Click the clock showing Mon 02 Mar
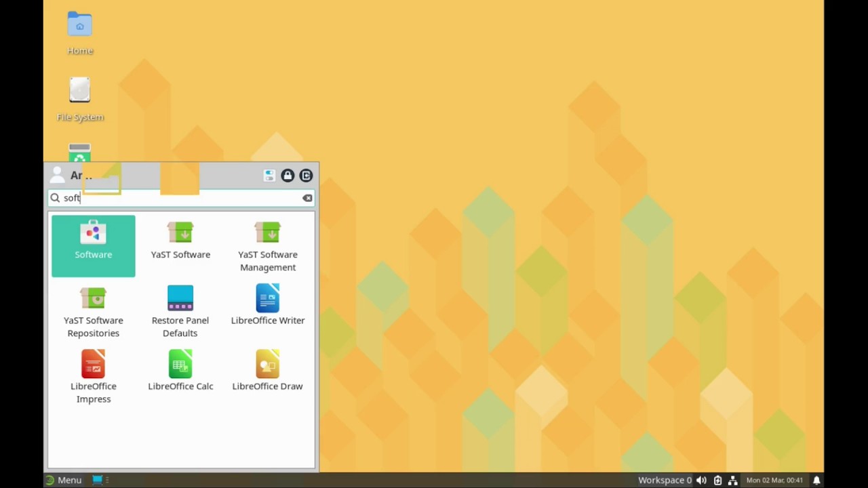Screen dimensions: 868x488 (774, 480)
